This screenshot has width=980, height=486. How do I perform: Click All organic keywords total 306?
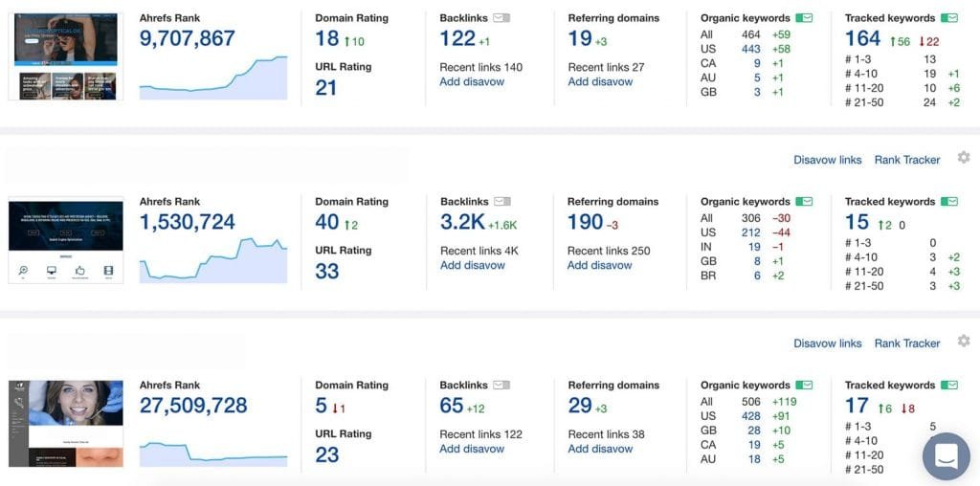point(751,218)
